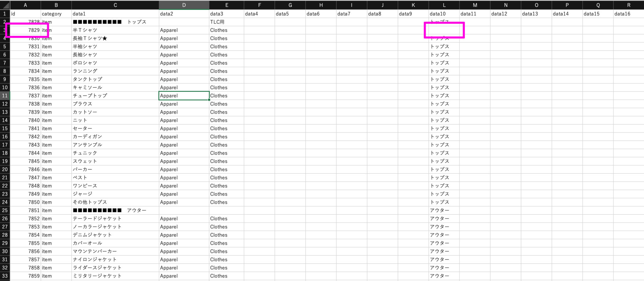This screenshot has width=644, height=281.
Task: Click the fill handle of the active cell
Action: pyautogui.click(x=209, y=100)
